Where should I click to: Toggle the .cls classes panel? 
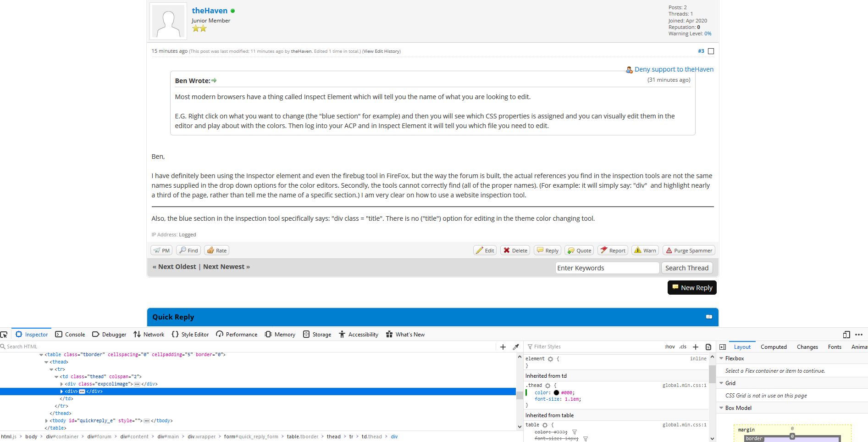[683, 347]
